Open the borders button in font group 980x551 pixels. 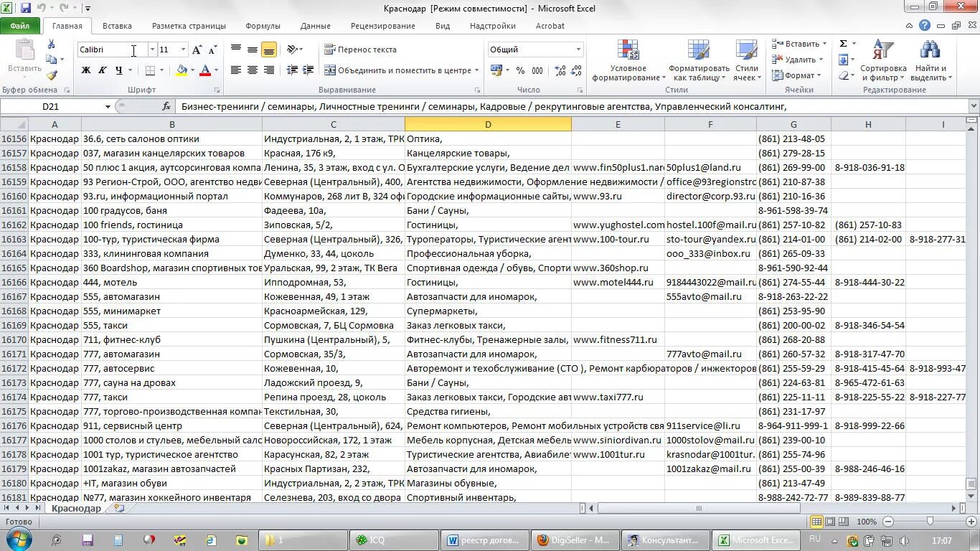pyautogui.click(x=150, y=70)
